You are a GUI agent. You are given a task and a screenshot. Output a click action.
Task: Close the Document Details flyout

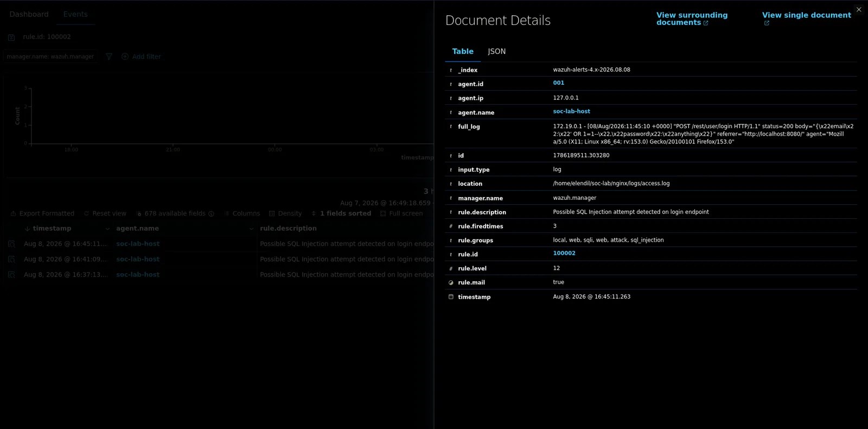point(859,9)
